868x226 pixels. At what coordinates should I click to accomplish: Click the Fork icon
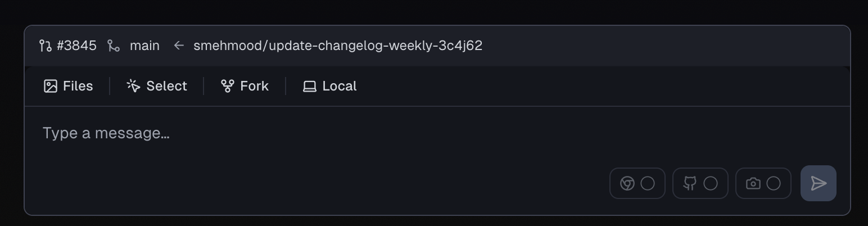click(x=227, y=86)
